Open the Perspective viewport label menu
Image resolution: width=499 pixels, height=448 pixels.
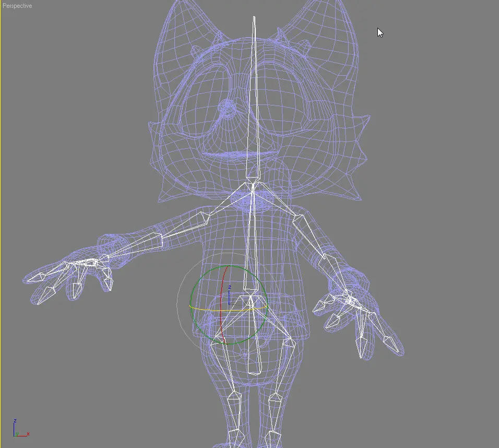point(17,6)
